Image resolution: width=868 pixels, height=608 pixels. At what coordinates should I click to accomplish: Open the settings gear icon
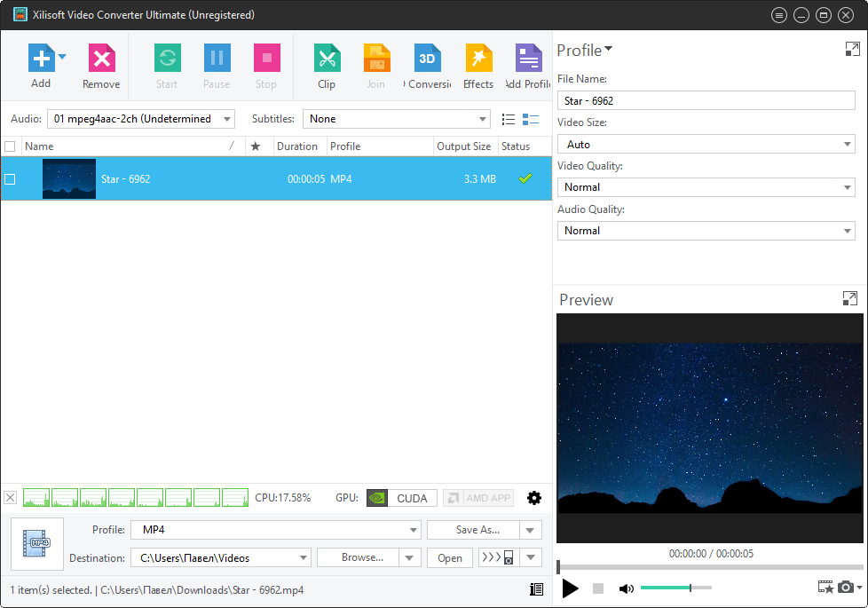pyautogui.click(x=534, y=498)
